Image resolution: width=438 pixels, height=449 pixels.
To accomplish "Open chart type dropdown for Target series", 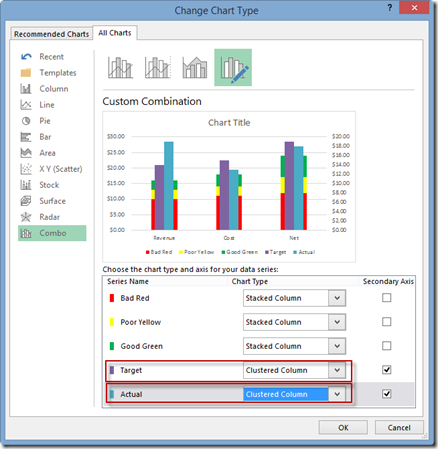I will coord(337,370).
